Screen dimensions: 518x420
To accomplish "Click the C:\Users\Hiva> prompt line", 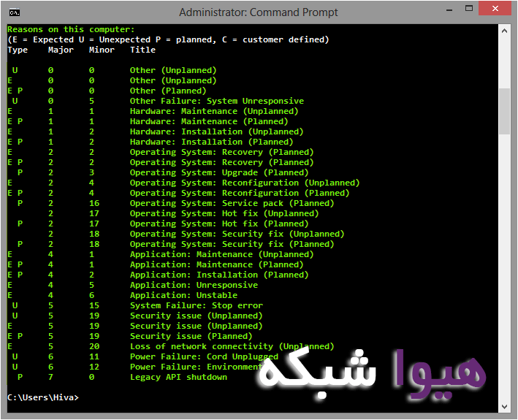I will [42, 397].
